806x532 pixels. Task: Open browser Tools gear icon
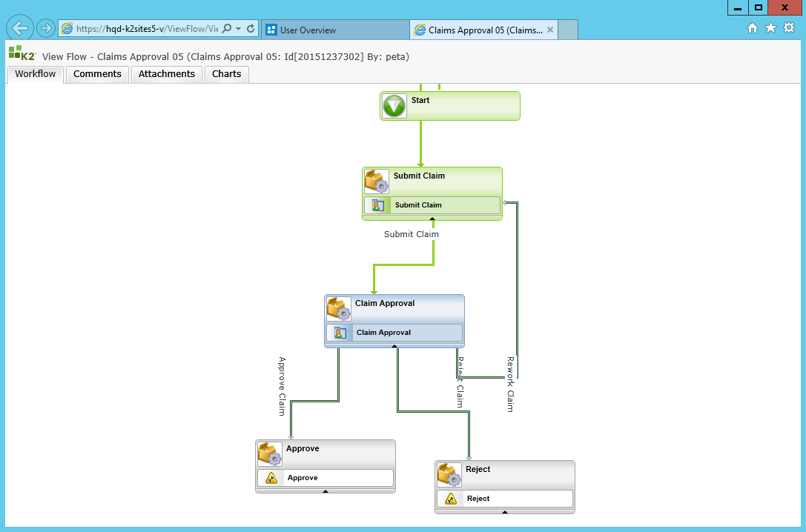[789, 28]
